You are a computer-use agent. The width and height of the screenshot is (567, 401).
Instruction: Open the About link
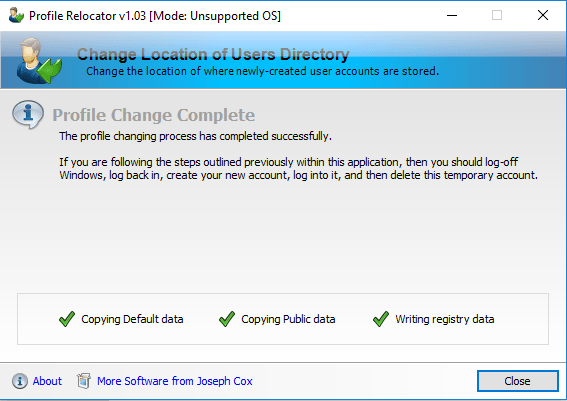[x=47, y=381]
